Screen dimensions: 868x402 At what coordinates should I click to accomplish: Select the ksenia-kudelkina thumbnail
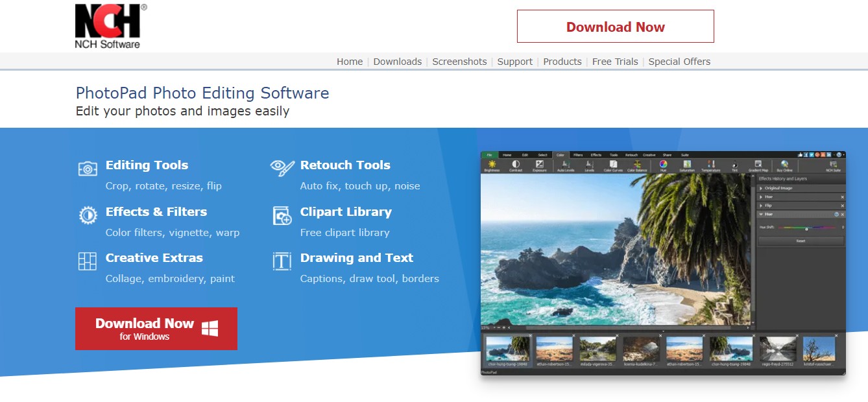click(x=641, y=351)
